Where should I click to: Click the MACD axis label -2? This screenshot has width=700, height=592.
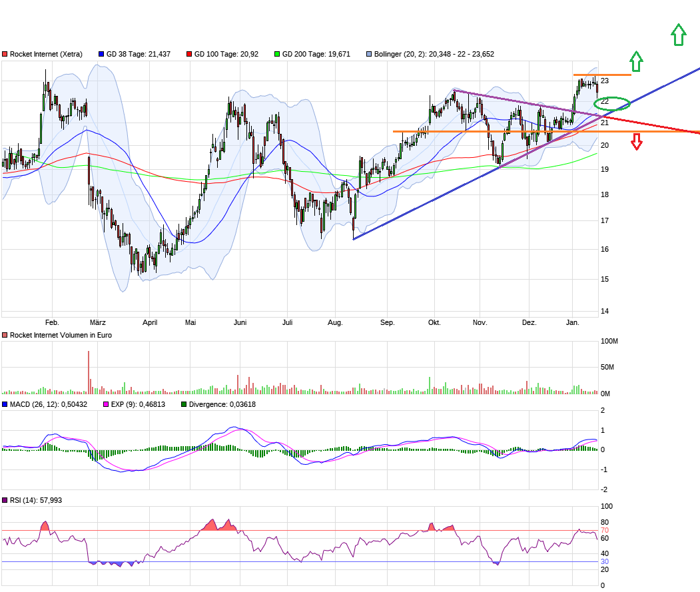click(x=603, y=489)
